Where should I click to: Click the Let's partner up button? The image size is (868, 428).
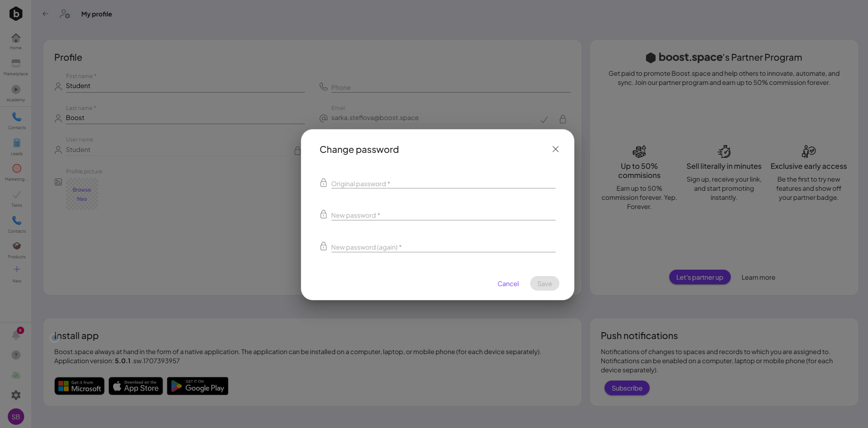tap(699, 277)
